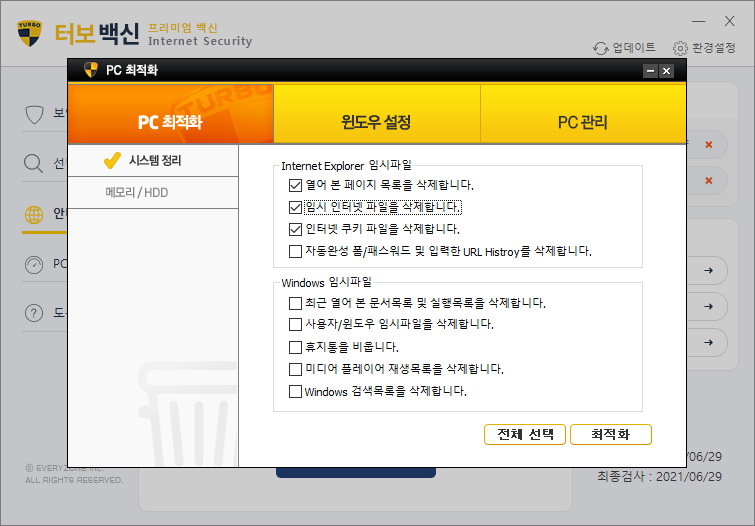Switch to PC 최적화 tab

pyautogui.click(x=170, y=114)
